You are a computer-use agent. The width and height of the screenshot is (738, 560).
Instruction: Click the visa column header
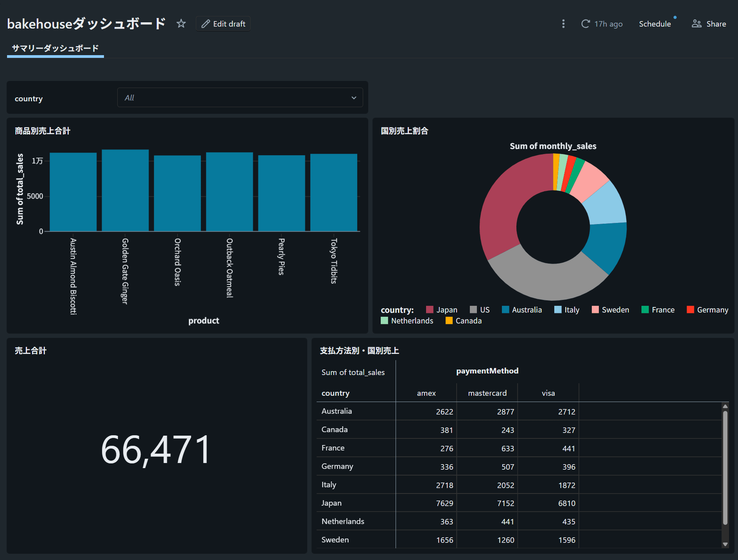548,393
